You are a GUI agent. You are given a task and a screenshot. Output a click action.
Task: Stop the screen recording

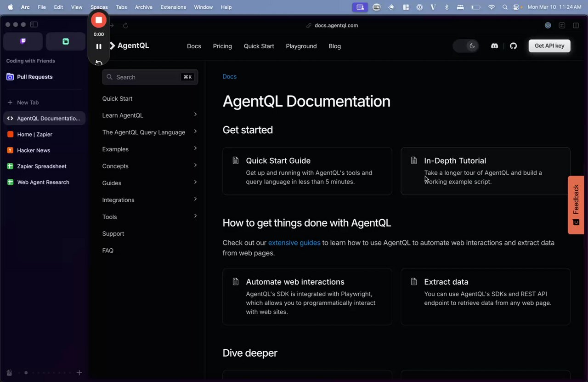coord(98,20)
